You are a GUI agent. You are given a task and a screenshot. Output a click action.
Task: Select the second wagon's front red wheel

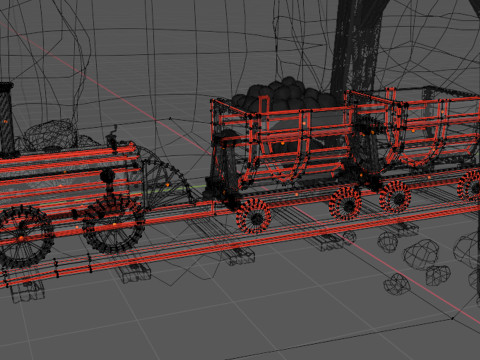pyautogui.click(x=395, y=197)
